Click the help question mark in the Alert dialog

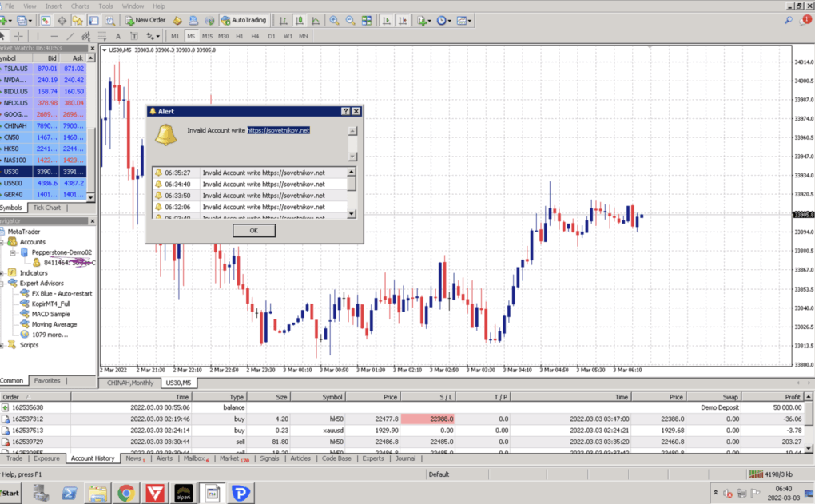point(346,111)
